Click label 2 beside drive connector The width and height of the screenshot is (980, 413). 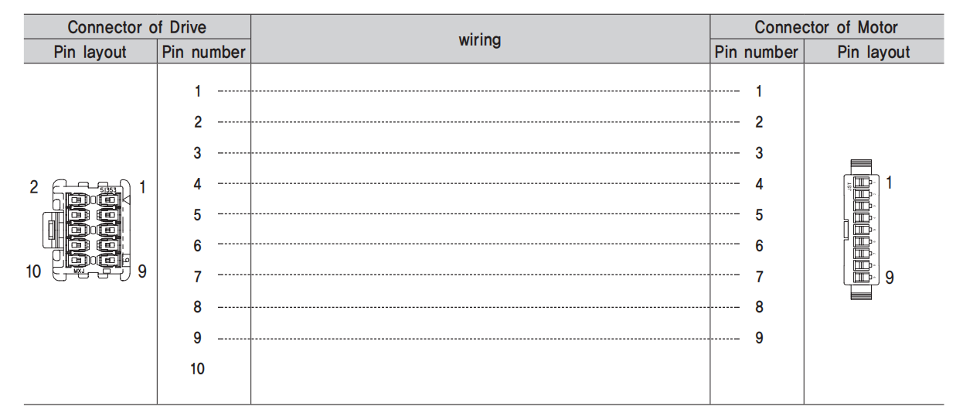point(34,187)
